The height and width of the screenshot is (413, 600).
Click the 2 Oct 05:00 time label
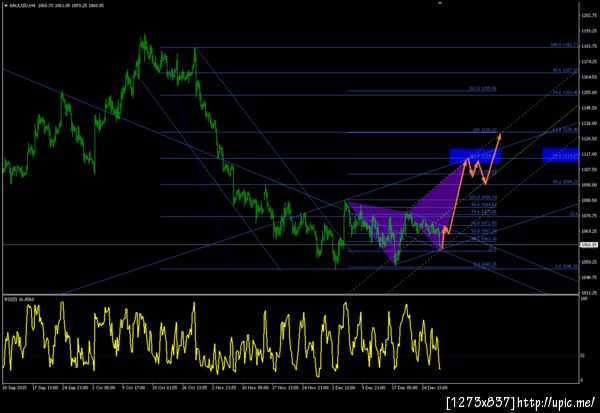[x=104, y=388]
